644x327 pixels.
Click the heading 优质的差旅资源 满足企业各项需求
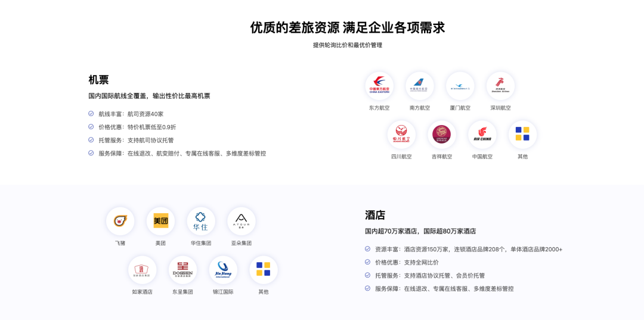[348, 27]
